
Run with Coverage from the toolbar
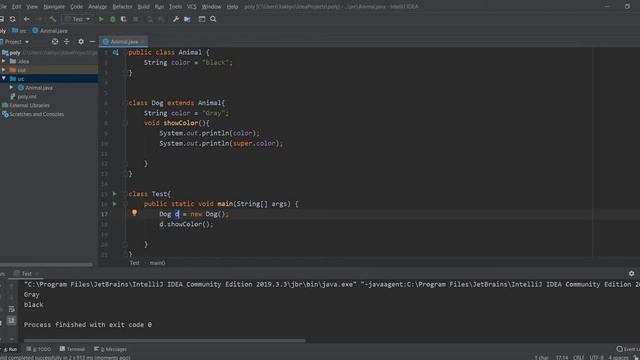pos(124,19)
